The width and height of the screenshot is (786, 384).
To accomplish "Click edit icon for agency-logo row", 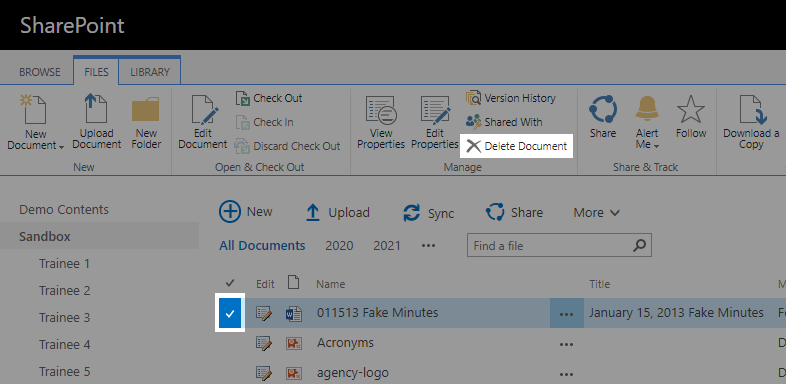I will [x=264, y=373].
